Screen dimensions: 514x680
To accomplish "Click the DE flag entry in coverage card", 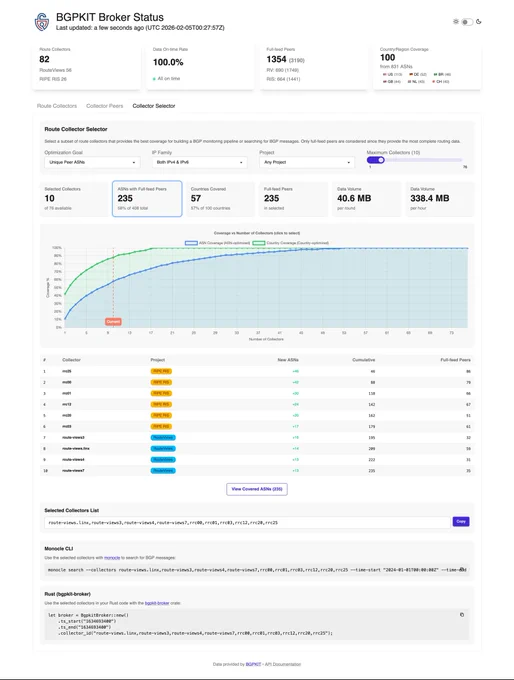I will tap(418, 75).
